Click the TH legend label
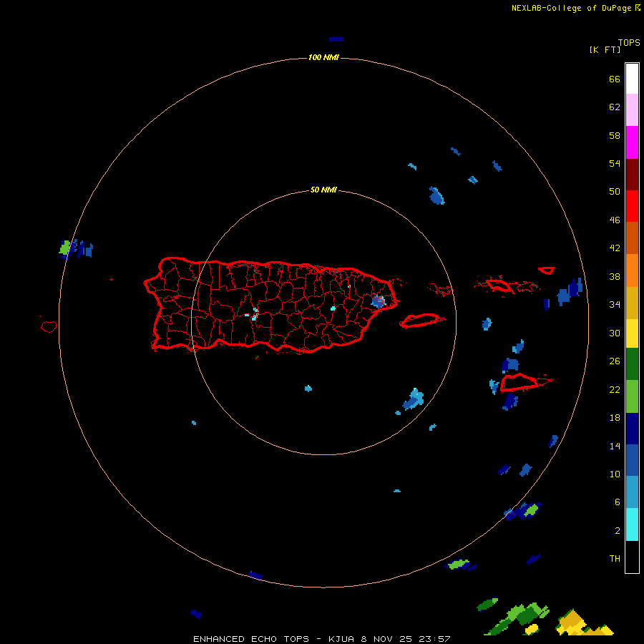Image resolution: width=644 pixels, height=644 pixels. [615, 559]
